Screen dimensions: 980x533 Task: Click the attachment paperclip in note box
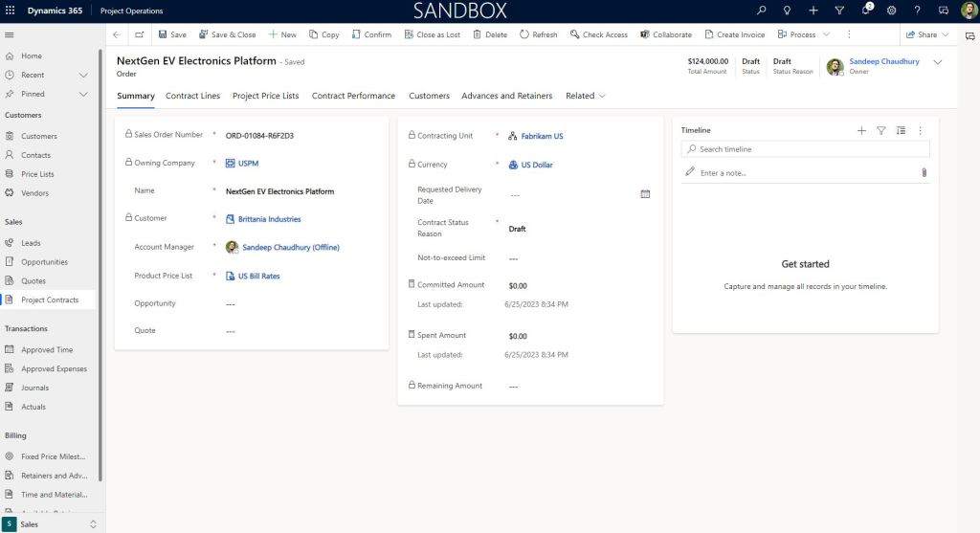coord(924,173)
